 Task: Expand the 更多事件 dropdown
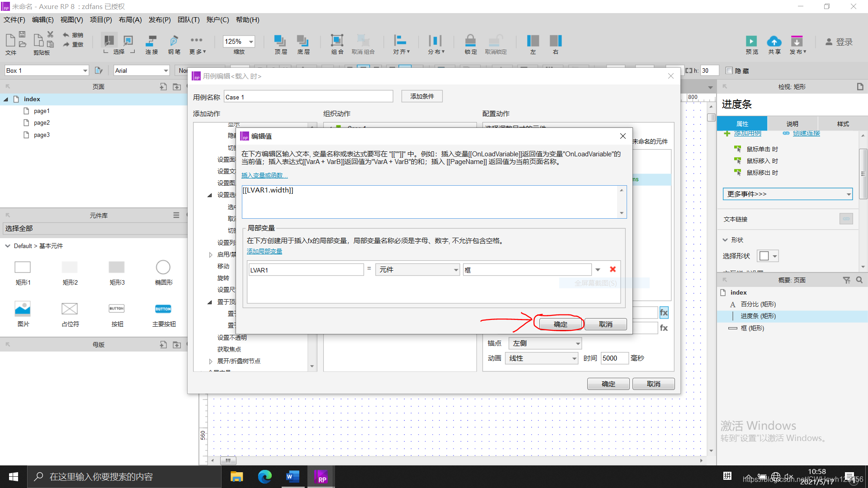pos(787,194)
